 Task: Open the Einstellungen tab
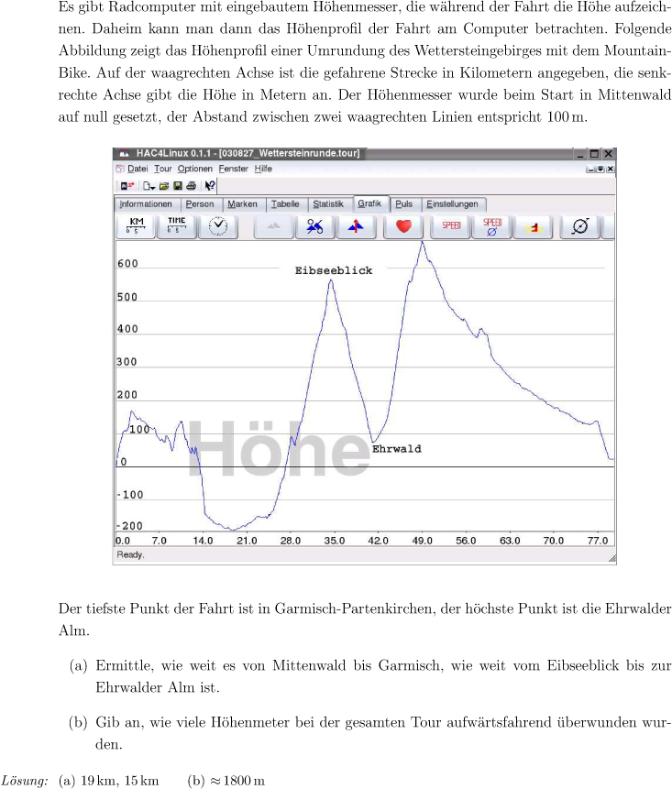452,204
